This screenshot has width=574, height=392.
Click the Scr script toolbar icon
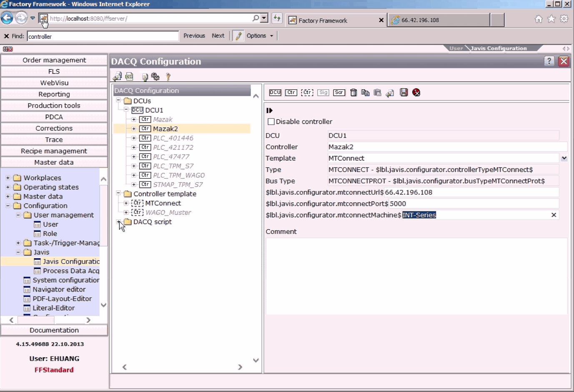[x=339, y=93]
